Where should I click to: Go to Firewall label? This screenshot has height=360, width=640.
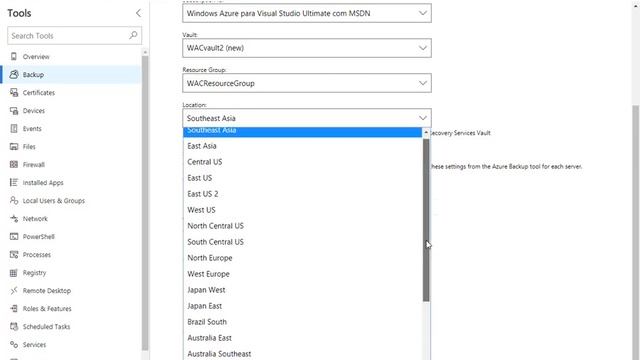click(x=33, y=164)
